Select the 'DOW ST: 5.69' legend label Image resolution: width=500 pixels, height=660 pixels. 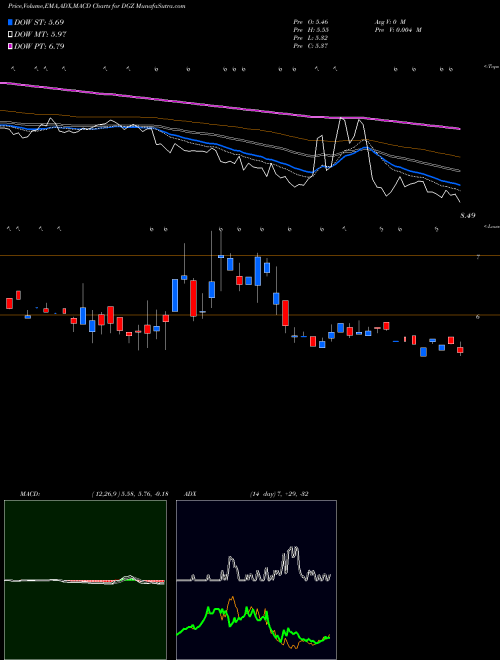39,22
